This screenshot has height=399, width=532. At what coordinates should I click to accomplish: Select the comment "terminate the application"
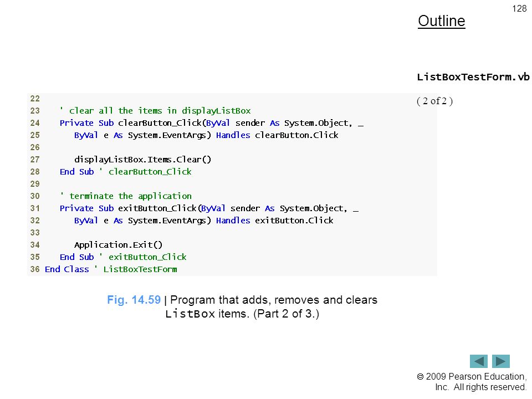click(126, 196)
